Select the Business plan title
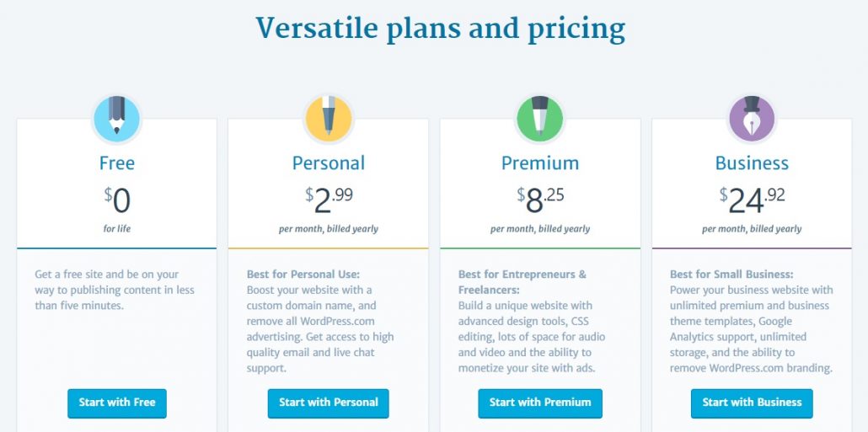 pos(752,163)
